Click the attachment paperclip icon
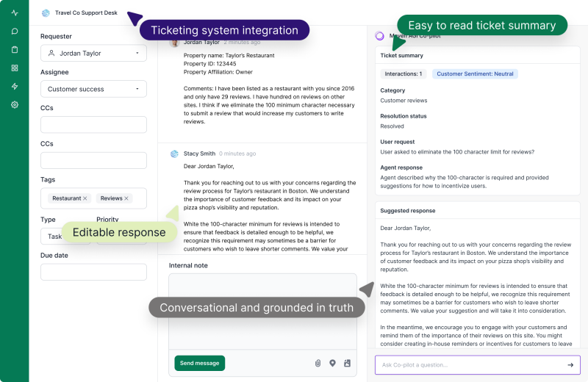The height and width of the screenshot is (382, 588). (318, 363)
